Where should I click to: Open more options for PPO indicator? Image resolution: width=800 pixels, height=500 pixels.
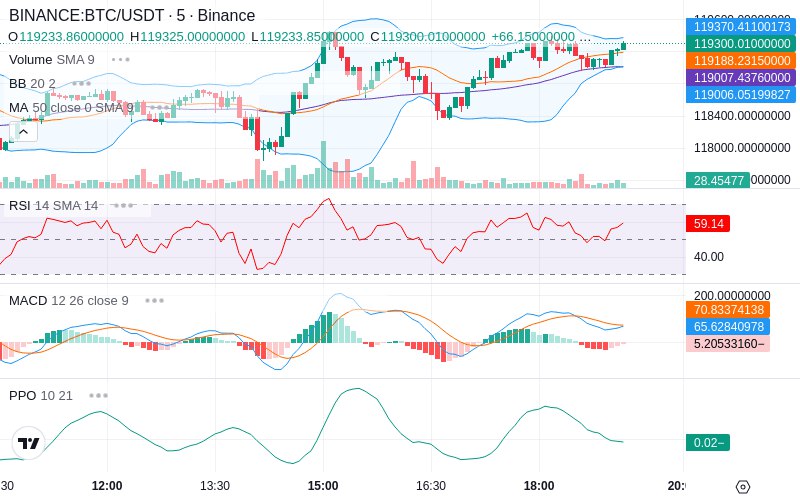click(x=98, y=395)
